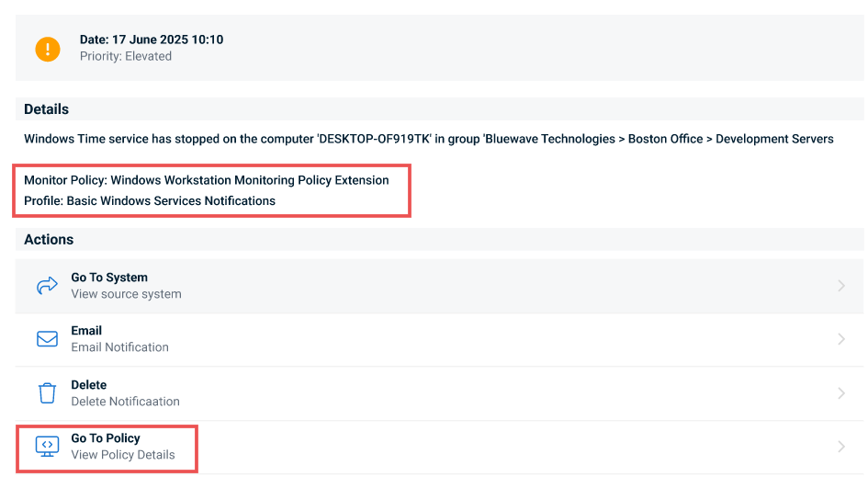Choose the Email action title
The image size is (868, 488).
[x=86, y=331]
